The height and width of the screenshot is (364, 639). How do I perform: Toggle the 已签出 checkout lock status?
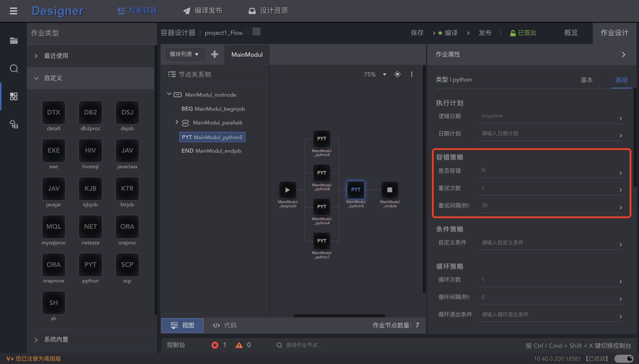523,33
